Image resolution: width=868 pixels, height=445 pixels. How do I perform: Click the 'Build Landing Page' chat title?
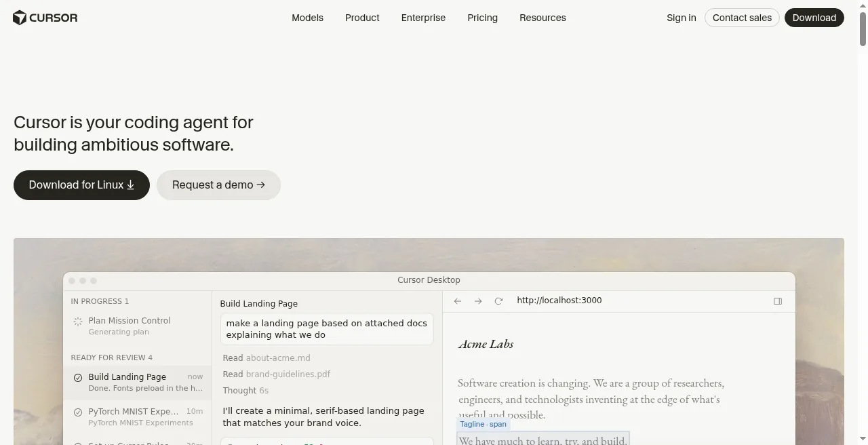(258, 304)
